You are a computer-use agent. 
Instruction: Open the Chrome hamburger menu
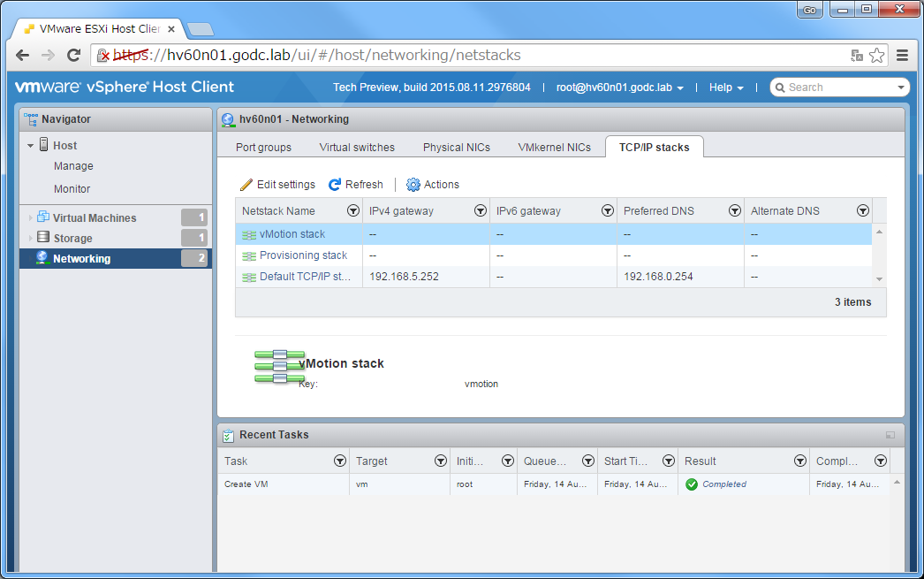tap(902, 56)
